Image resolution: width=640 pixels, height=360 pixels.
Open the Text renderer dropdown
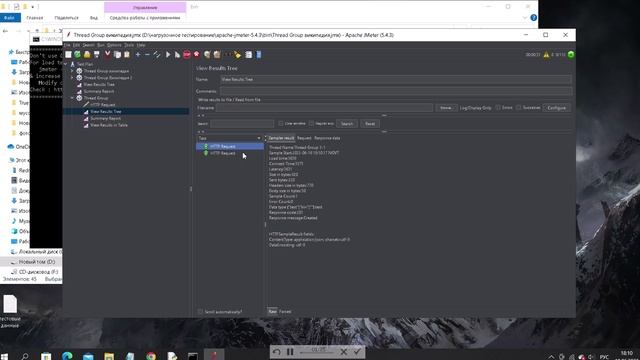coord(229,138)
